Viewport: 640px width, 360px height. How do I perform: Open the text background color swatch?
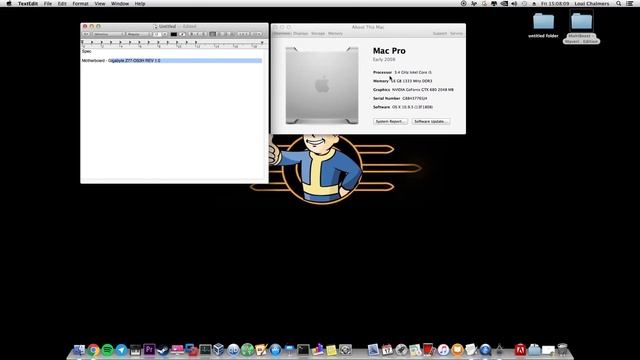182,34
